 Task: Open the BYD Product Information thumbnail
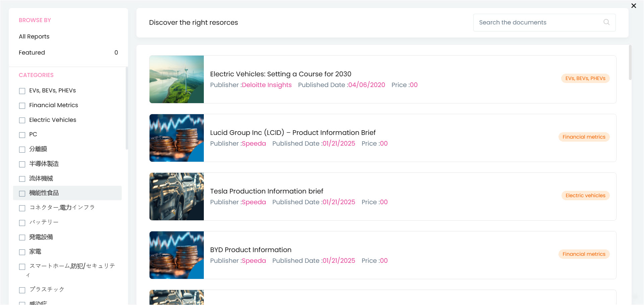(x=177, y=255)
